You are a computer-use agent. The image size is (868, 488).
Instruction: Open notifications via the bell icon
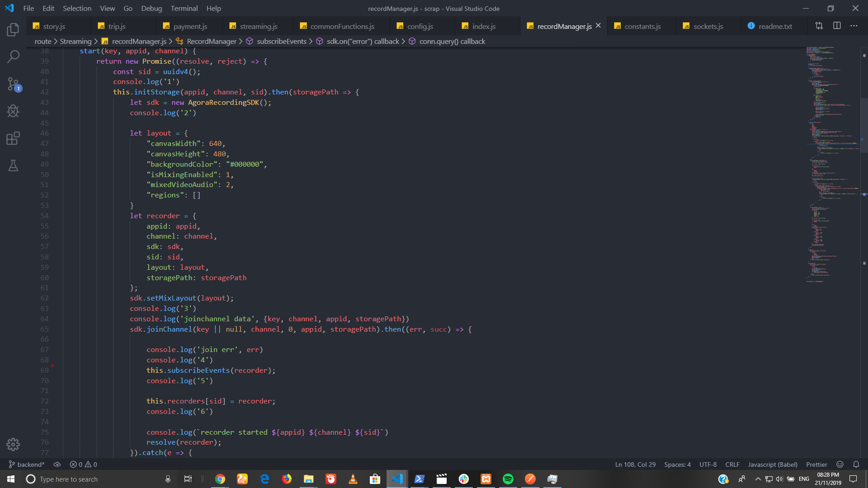coord(856,464)
